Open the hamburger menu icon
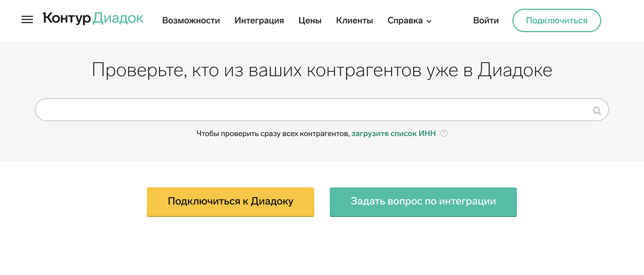Image resolution: width=644 pixels, height=275 pixels. click(27, 20)
